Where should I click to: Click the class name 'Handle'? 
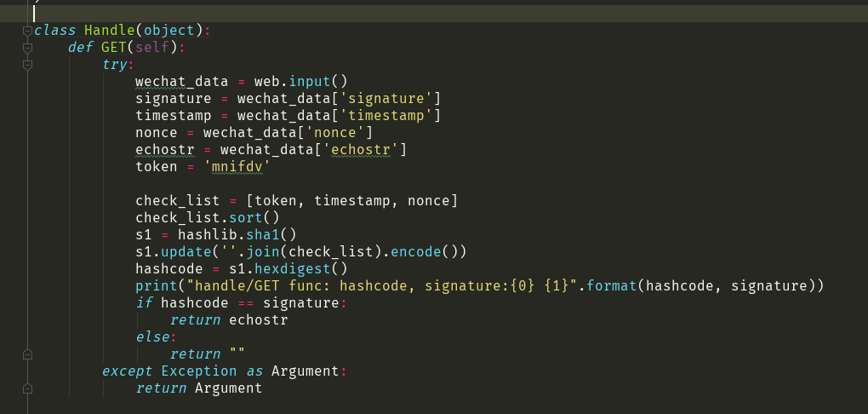coord(110,31)
